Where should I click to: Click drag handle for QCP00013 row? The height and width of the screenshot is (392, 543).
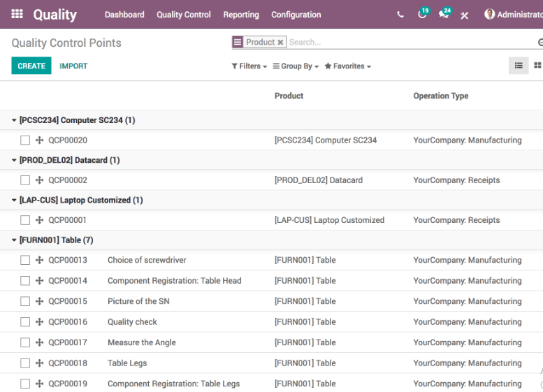tap(39, 260)
